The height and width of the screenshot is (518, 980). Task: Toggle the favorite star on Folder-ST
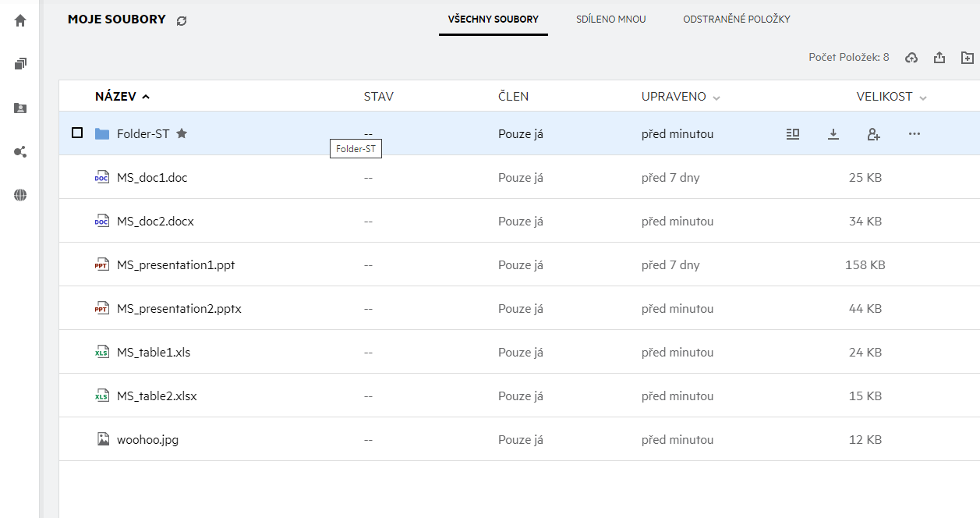coord(182,133)
